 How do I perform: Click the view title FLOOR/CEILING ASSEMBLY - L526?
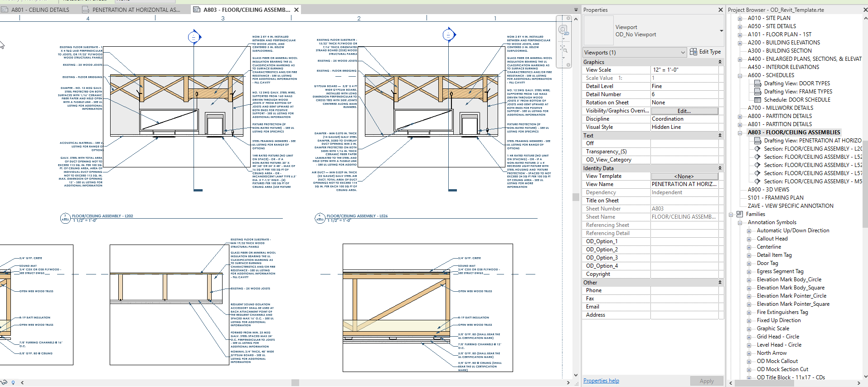(357, 216)
